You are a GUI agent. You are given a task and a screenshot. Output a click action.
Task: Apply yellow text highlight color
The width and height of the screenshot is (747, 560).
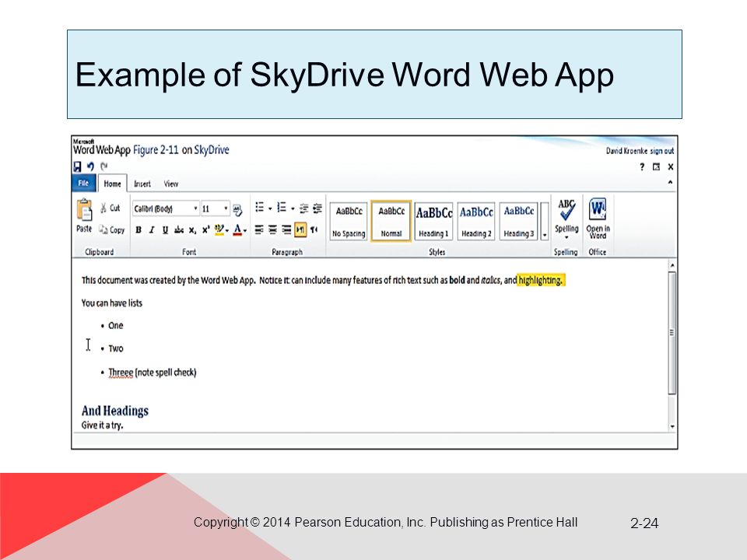coord(219,230)
